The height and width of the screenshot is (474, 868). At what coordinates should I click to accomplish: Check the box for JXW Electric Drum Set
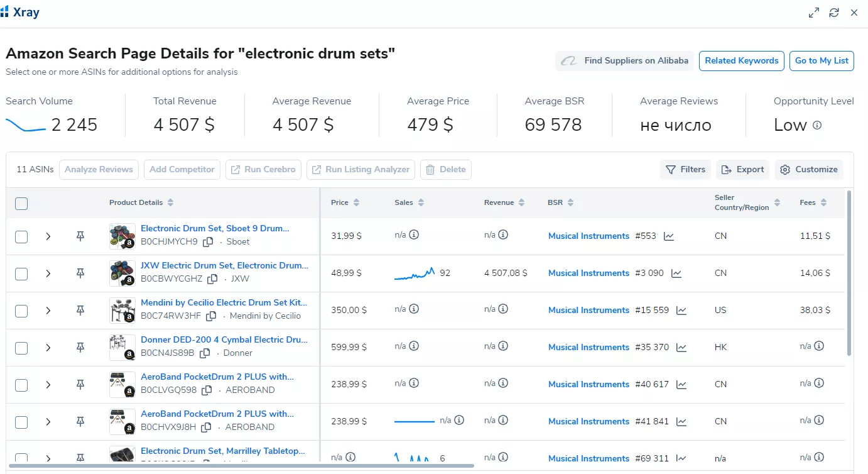(x=21, y=273)
